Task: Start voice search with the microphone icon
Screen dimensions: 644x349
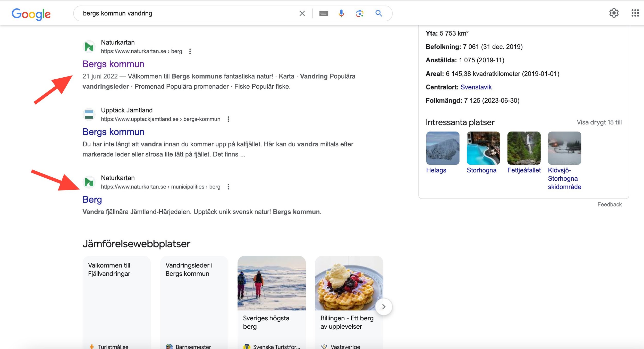Action: [x=341, y=13]
